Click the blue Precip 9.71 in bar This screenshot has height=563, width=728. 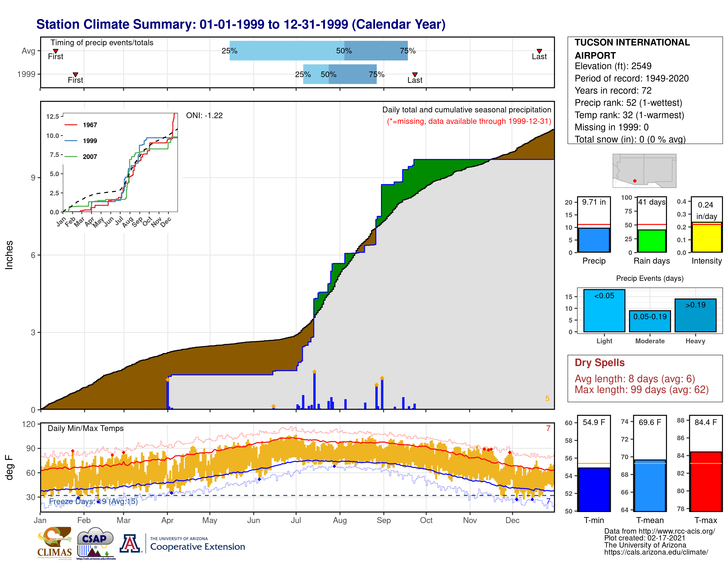594,240
